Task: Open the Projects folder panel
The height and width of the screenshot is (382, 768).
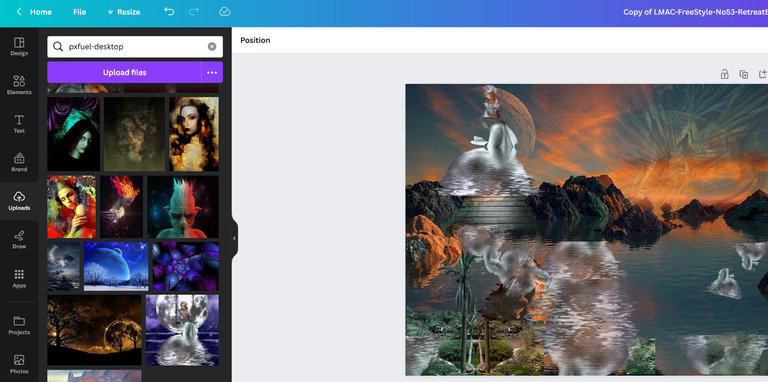Action: [19, 326]
